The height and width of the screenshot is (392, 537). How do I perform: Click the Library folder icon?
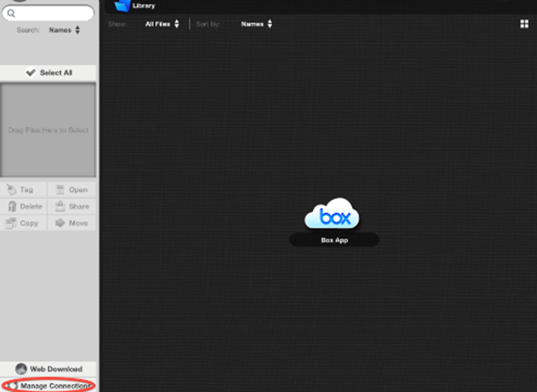(x=122, y=6)
